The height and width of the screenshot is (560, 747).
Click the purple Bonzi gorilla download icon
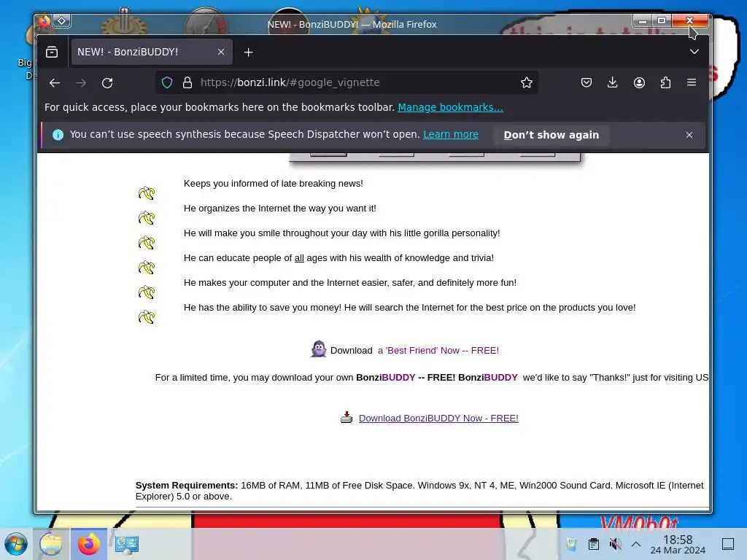click(319, 349)
